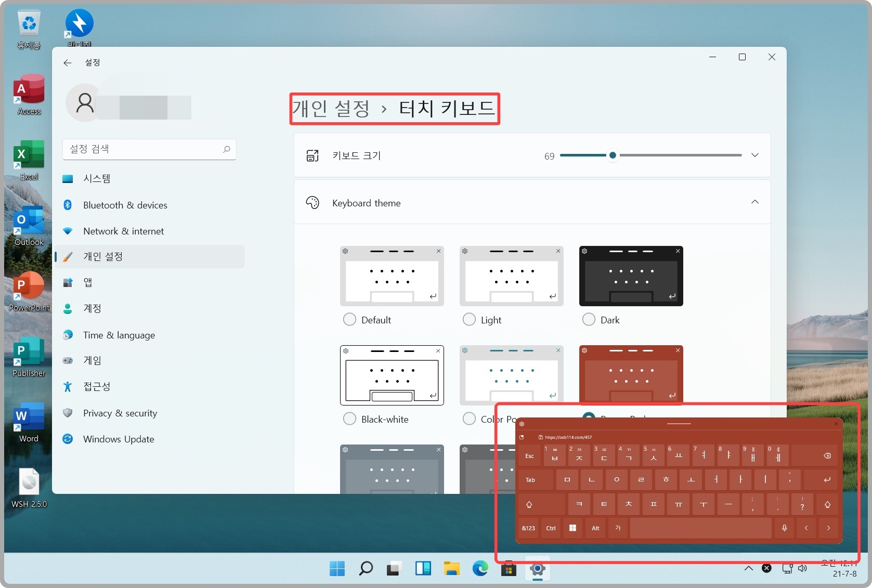Switch to the &123 symbols key on touch keyboard
Viewport: 872px width, 588px height.
click(x=527, y=528)
